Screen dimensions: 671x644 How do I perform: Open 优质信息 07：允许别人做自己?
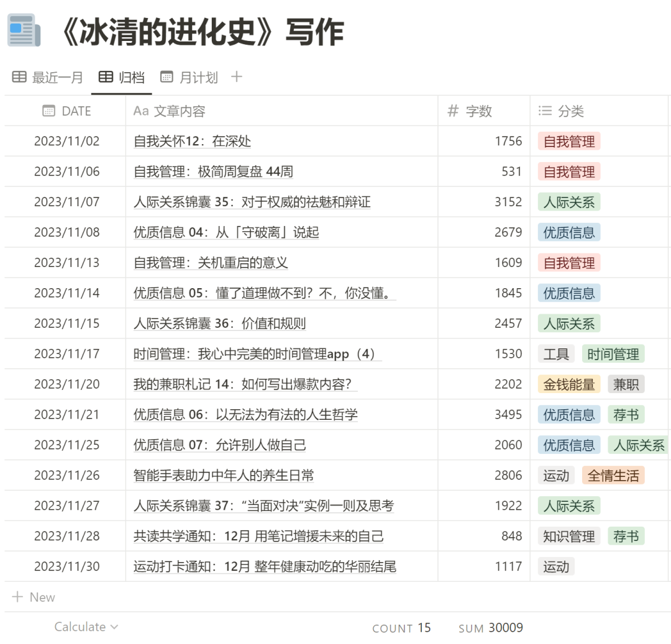[219, 445]
